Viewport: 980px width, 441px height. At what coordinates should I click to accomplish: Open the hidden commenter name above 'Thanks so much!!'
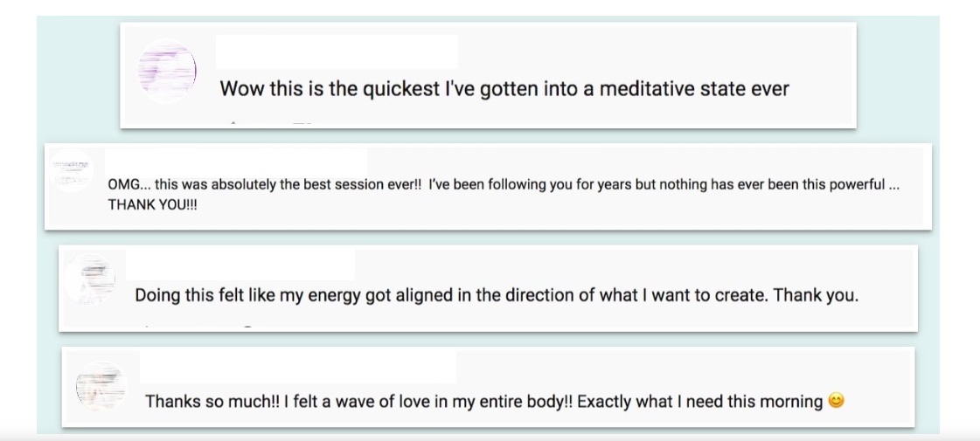298,367
